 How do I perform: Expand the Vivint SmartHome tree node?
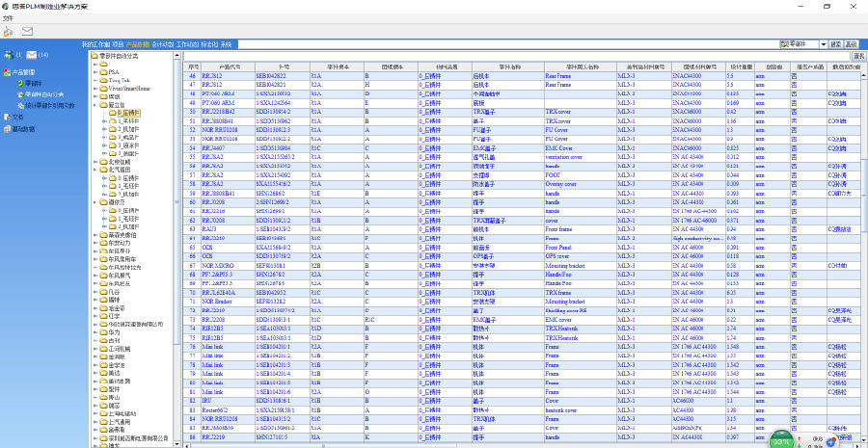[95, 89]
